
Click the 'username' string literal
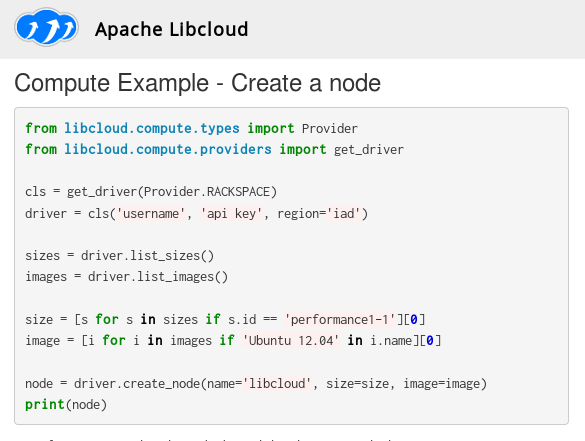pyautogui.click(x=151, y=214)
